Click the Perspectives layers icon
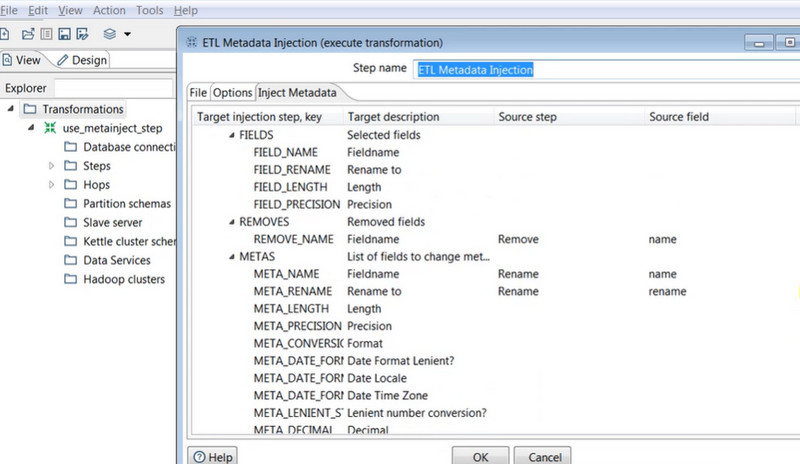Viewport: 800px width, 464px height. 110,34
